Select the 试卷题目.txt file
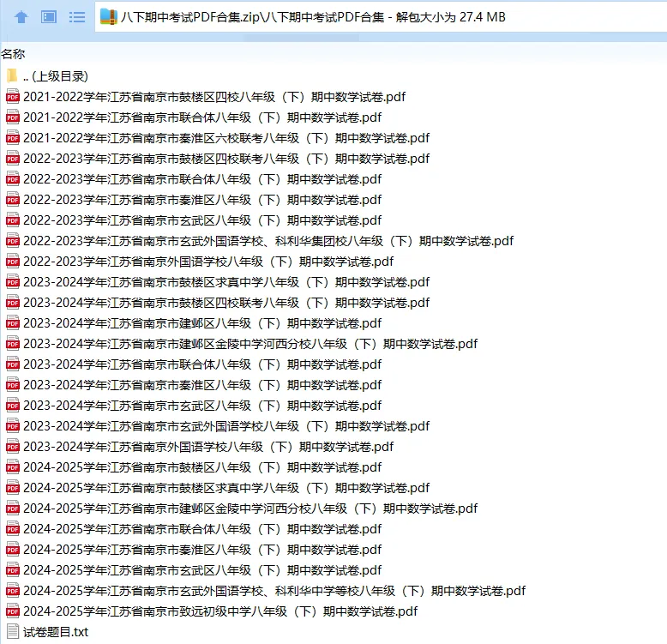Image resolution: width=667 pixels, height=644 pixels. click(x=47, y=632)
